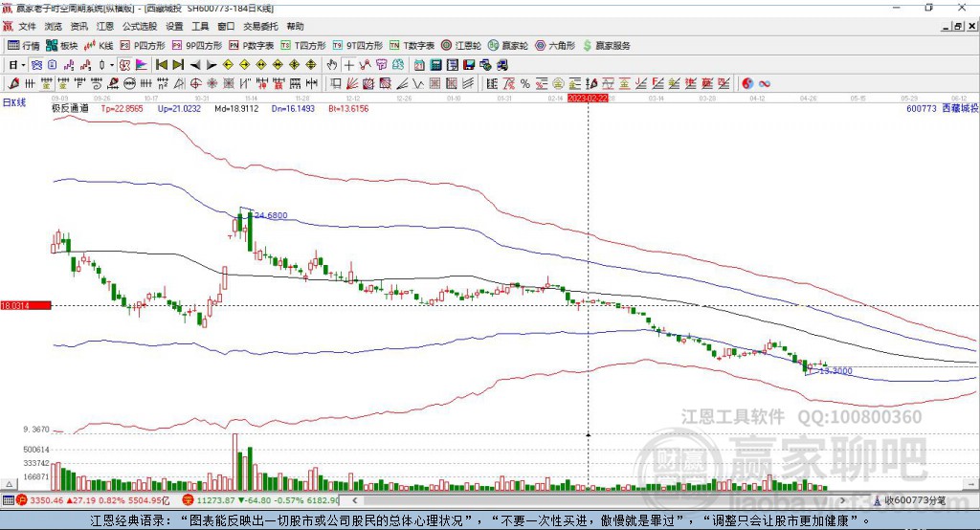This screenshot has width=980, height=530.
Task: Open 9P四方形 tool
Action: point(197,46)
